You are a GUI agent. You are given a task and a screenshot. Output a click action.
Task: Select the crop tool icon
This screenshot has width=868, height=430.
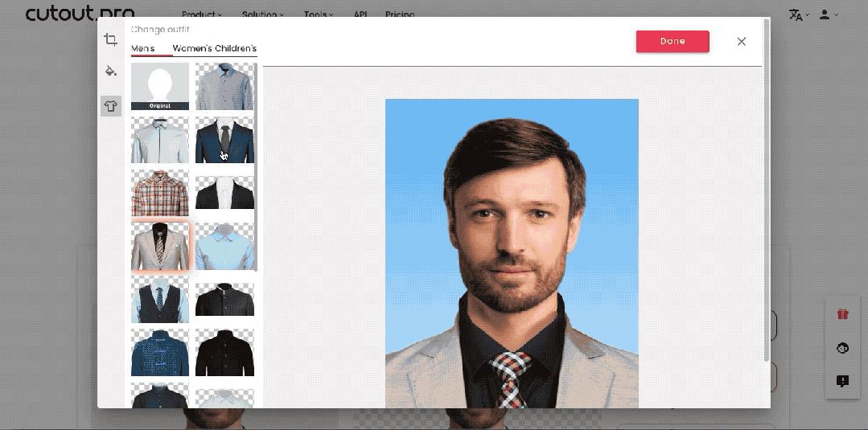[x=111, y=40]
